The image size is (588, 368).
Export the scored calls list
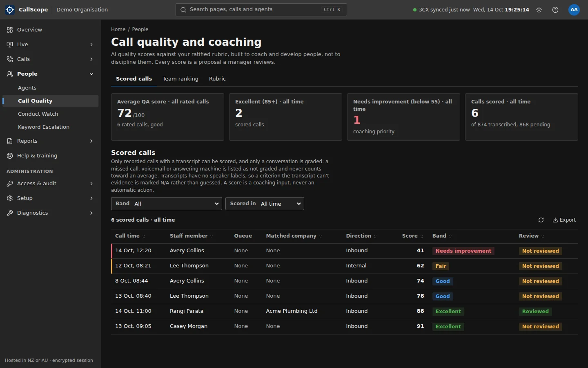[x=564, y=220]
